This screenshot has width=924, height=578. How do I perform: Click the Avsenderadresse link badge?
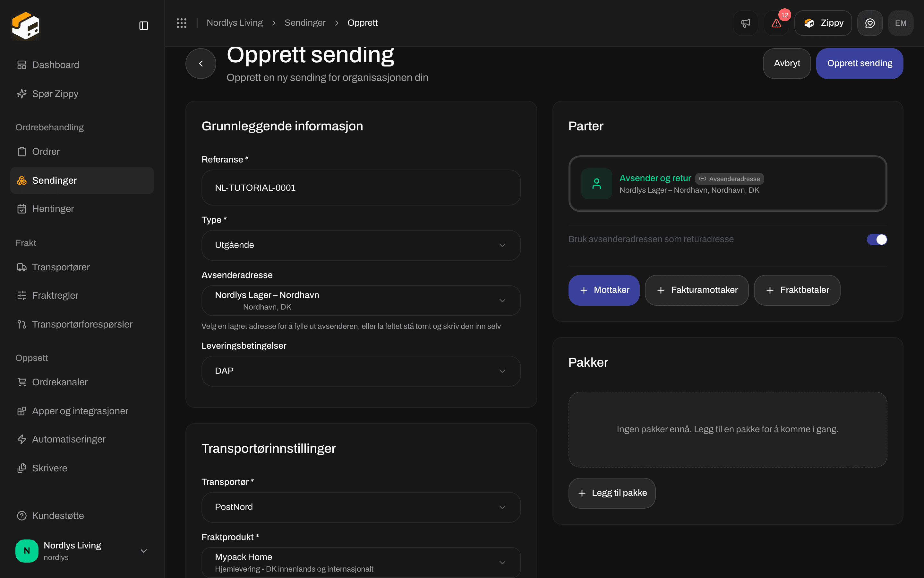tap(729, 179)
